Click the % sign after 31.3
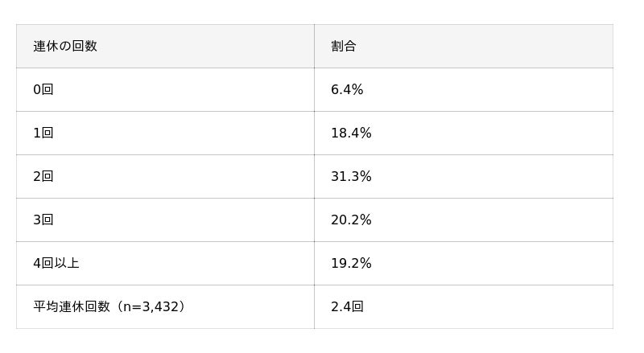This screenshot has height=353, width=644. 365,177
